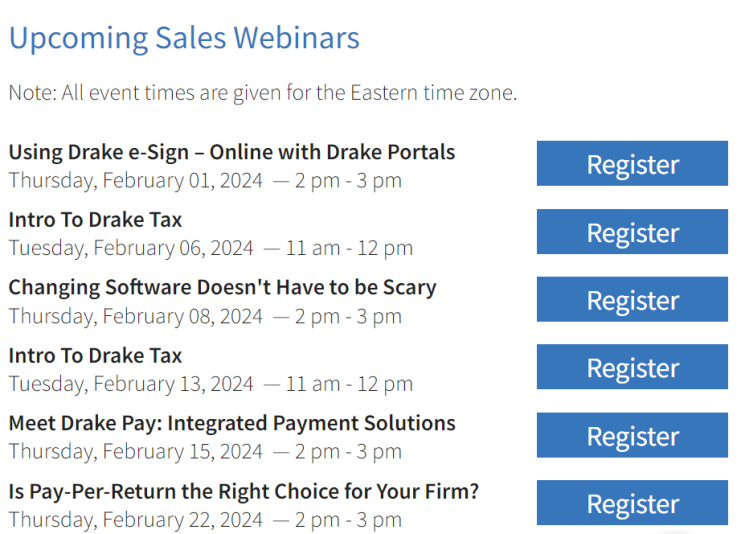Register for February 13 Intro To Drake Tax
741x534 pixels.
[632, 368]
